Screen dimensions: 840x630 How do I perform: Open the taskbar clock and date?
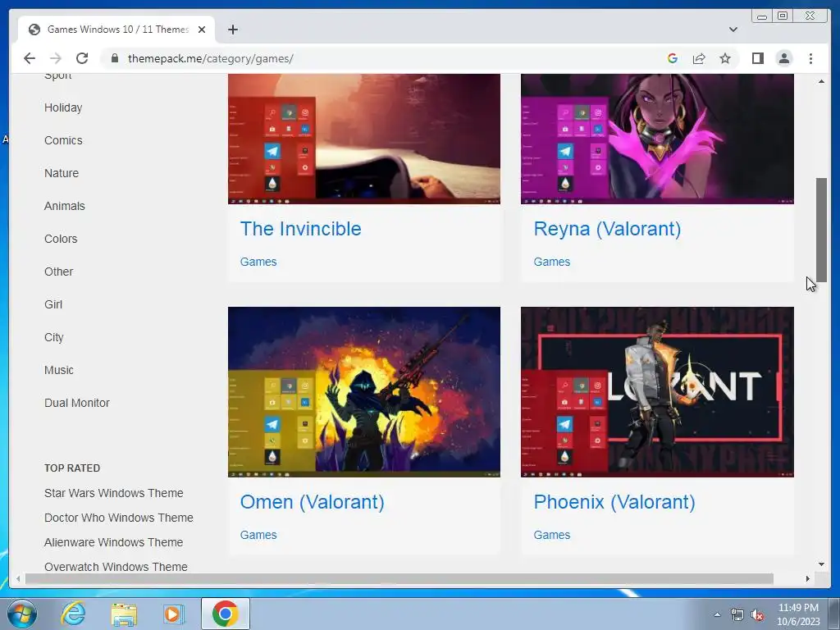pyautogui.click(x=798, y=614)
